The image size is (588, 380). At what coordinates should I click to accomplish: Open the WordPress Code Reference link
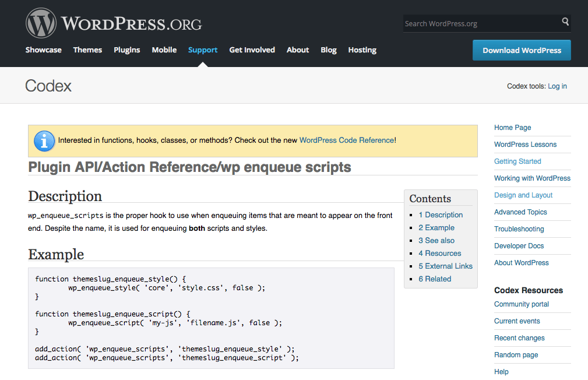coord(347,140)
